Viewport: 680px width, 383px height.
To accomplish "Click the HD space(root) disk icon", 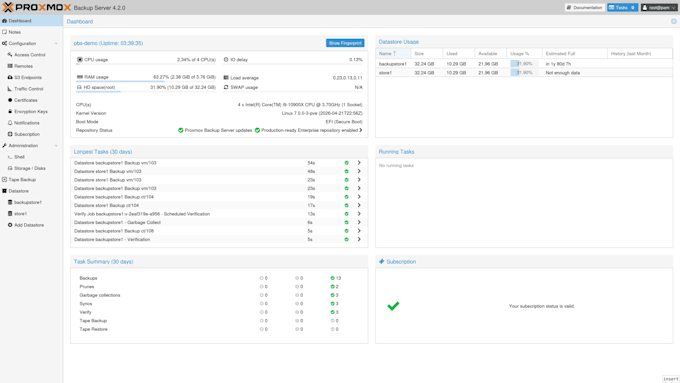I will (79, 87).
